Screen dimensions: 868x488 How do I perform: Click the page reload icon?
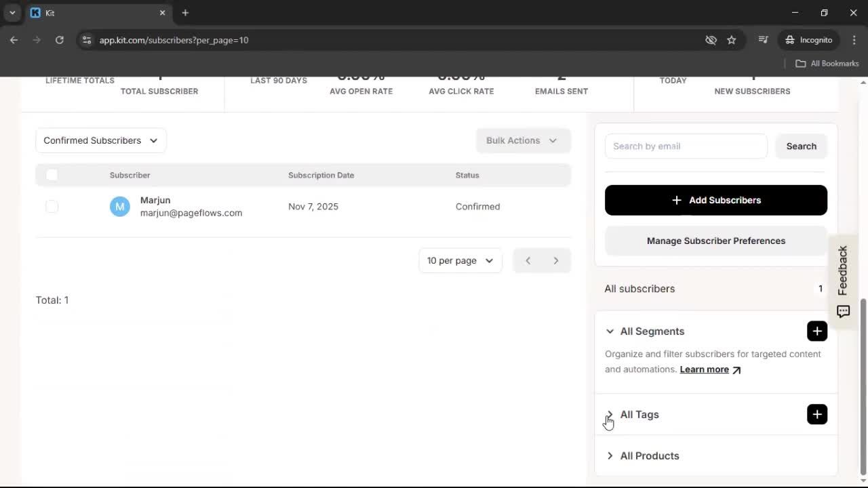(60, 40)
